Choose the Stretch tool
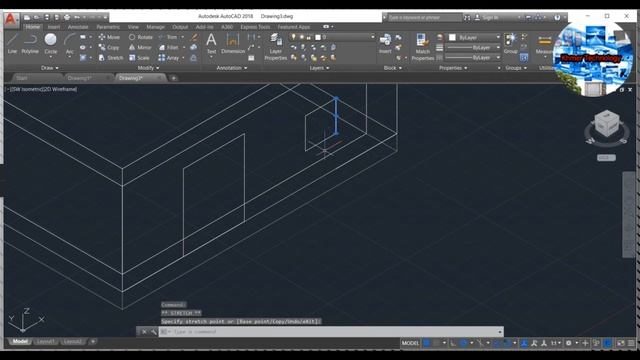The height and width of the screenshot is (360, 640). tap(111, 58)
